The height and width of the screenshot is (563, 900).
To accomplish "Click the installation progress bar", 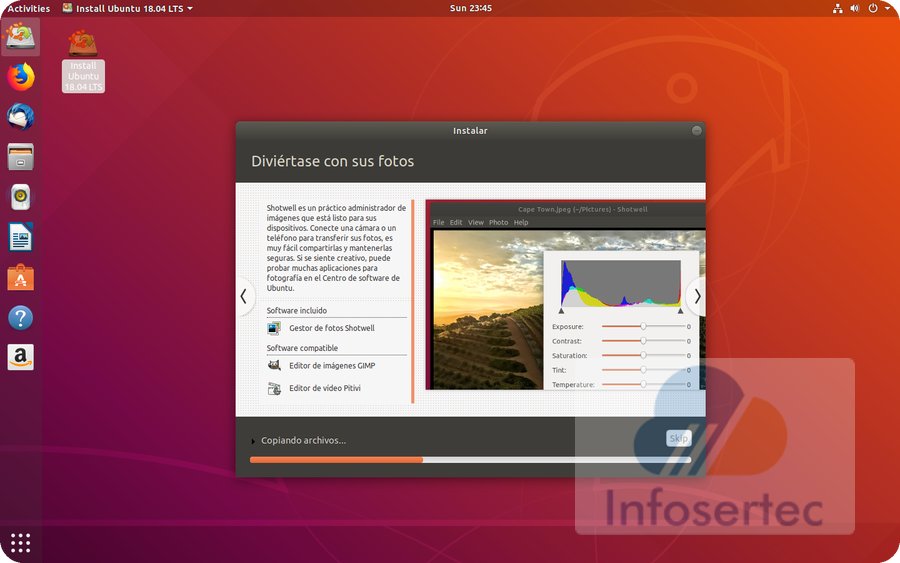I will tap(470, 460).
